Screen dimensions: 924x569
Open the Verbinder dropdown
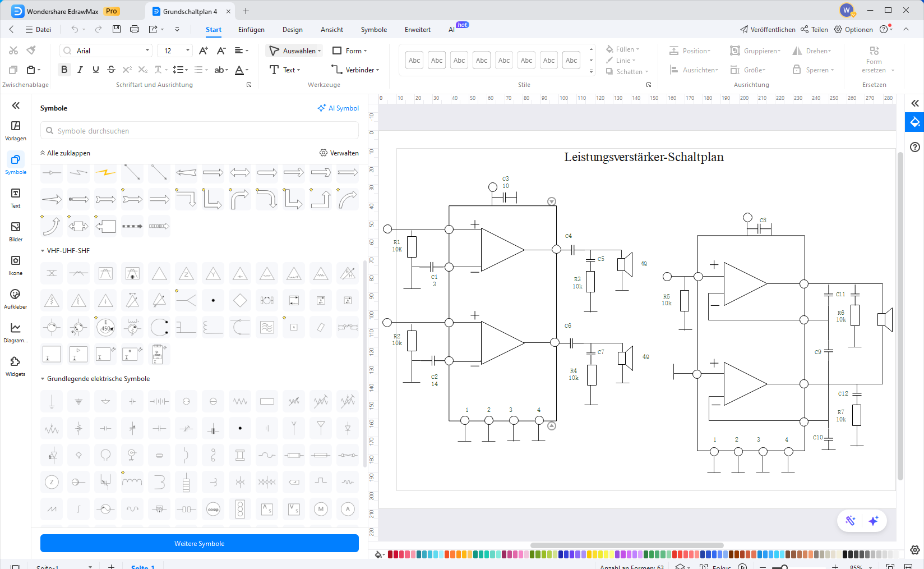point(355,70)
